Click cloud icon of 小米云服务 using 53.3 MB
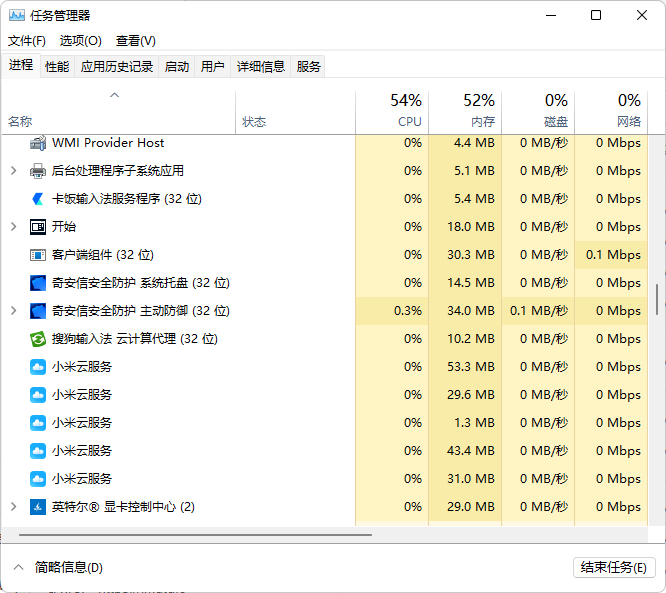666x593 pixels. tap(38, 367)
